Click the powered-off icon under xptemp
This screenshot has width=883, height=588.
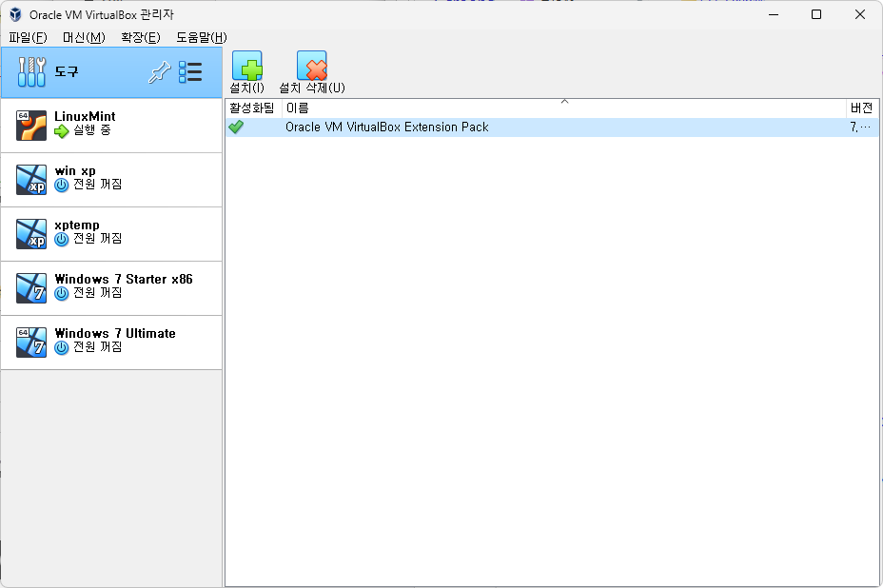click(62, 240)
